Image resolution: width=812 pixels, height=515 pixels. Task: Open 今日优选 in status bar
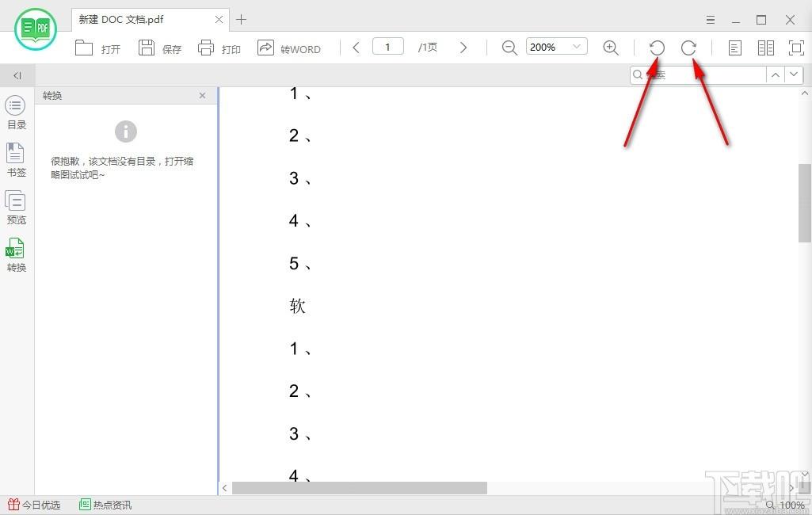34,505
